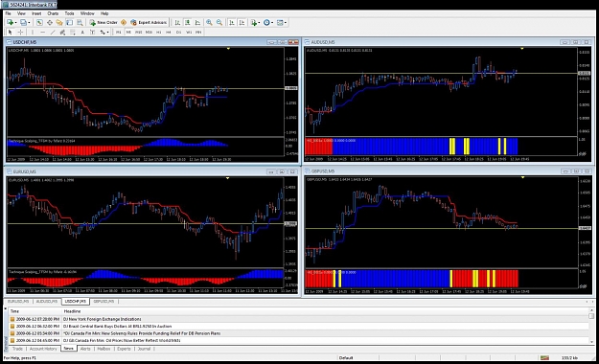
Task: Toggle the Expert Advisors button
Action: [x=149, y=23]
